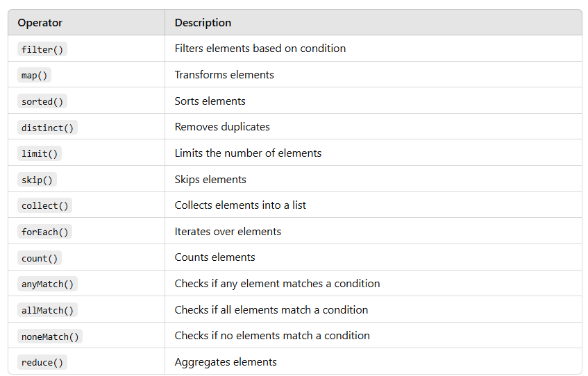This screenshot has width=588, height=376.
Task: Click "Filters elements based on condition" text
Action: [260, 49]
